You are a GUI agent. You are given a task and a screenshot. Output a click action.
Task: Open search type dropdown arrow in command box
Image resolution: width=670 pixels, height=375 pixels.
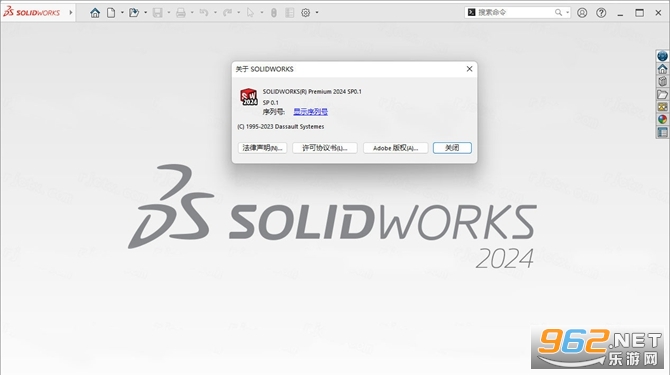tap(567, 12)
